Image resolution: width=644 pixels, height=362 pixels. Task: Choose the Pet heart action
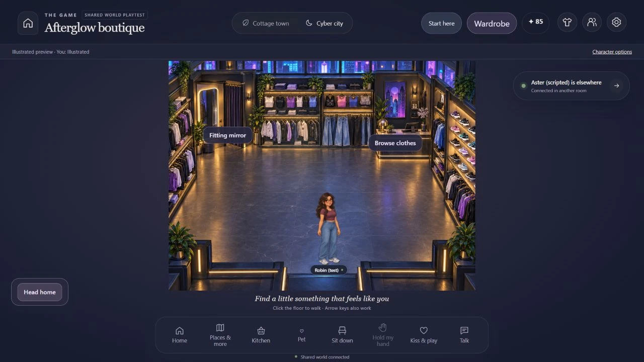(x=301, y=335)
